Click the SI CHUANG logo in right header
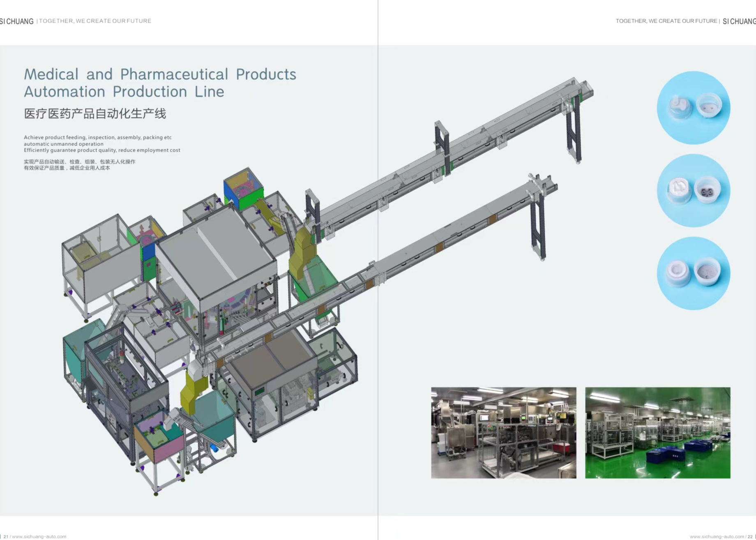 point(739,21)
